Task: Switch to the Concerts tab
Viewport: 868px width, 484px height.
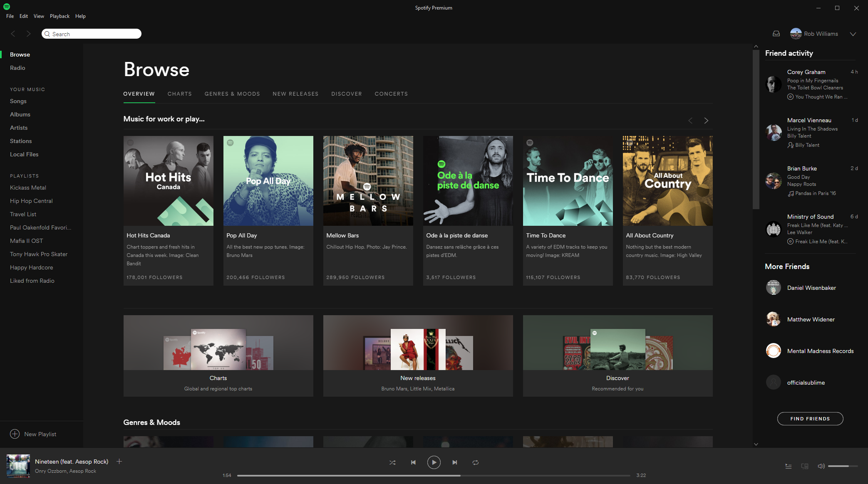Action: click(x=391, y=94)
